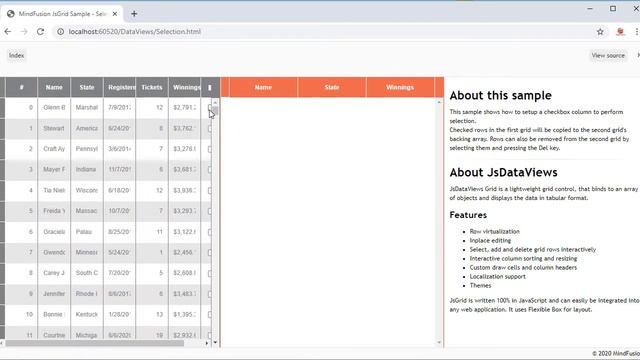Sort the gray grid by State header

87,87
